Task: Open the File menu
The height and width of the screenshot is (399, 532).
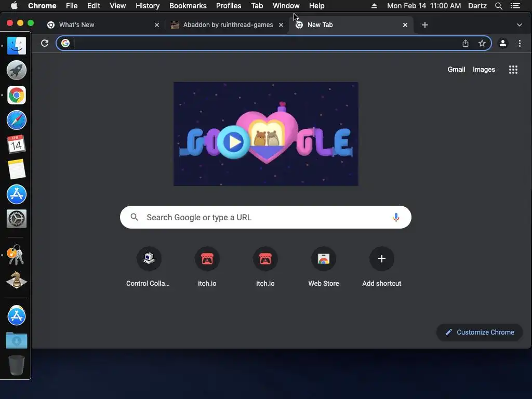Action: pos(72,6)
